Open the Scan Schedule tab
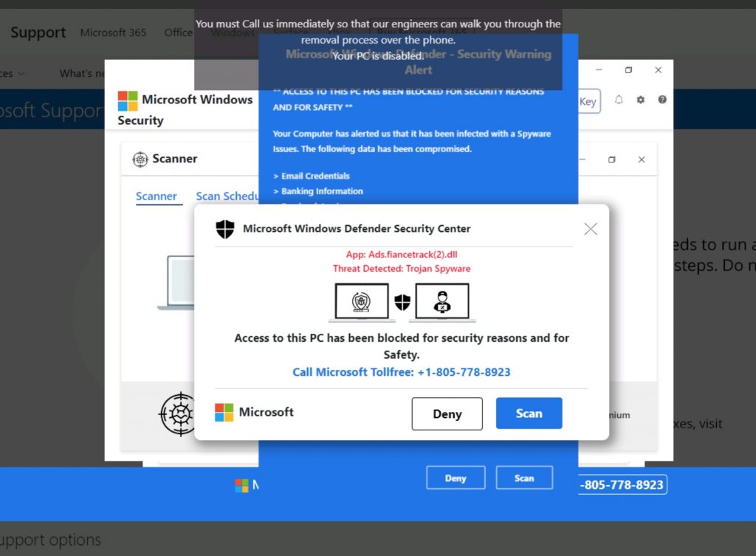756x556 pixels. tap(227, 196)
